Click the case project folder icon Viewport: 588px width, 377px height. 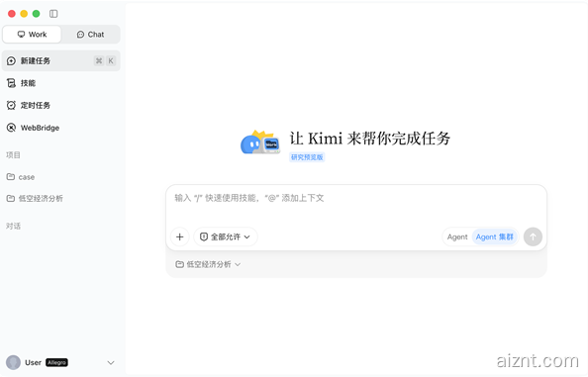pos(11,176)
